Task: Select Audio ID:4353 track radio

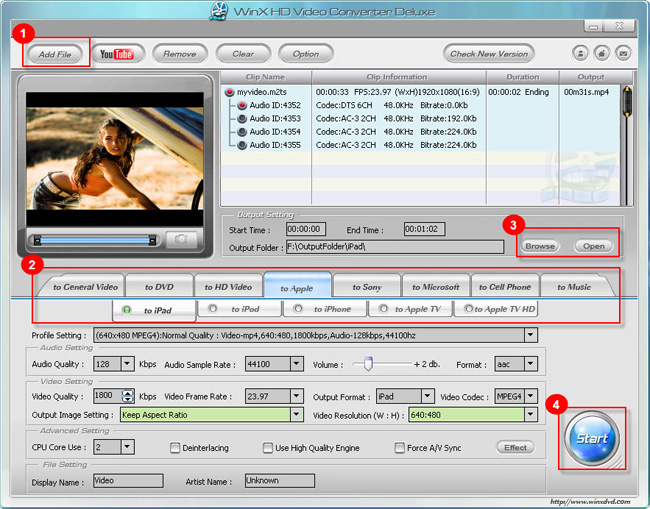Action: coord(242,118)
